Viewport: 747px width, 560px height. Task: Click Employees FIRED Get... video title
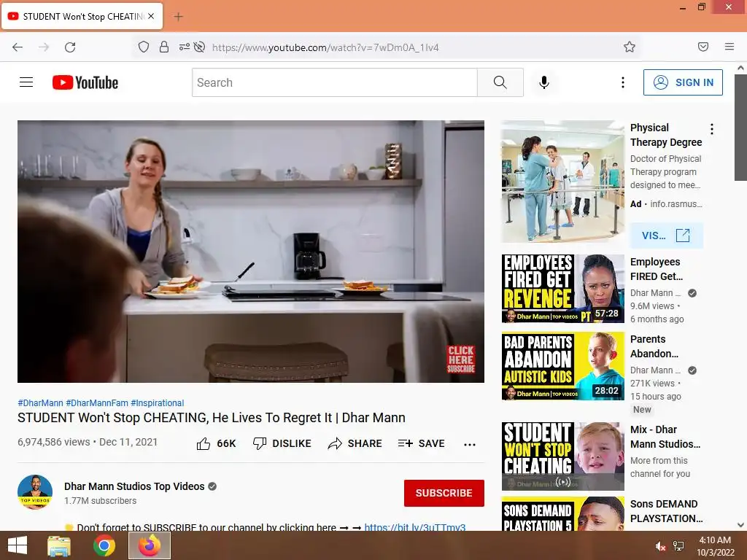pos(657,269)
